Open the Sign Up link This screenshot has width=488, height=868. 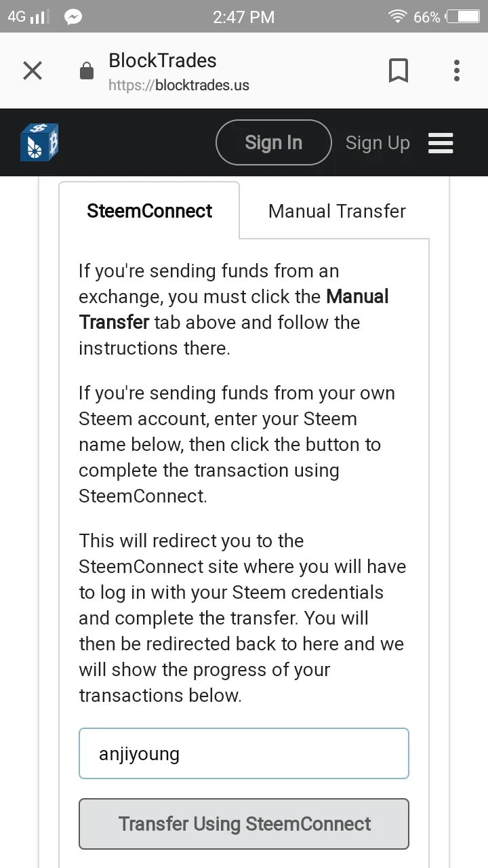(378, 143)
